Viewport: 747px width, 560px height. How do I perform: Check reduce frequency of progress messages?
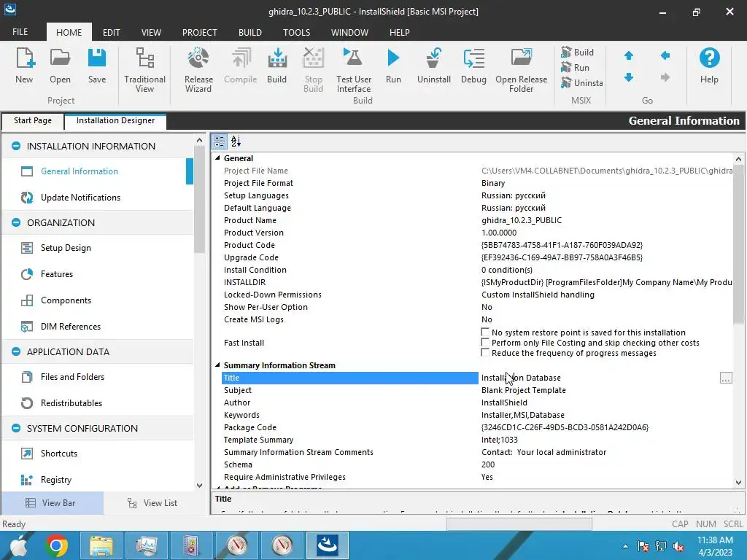(x=485, y=352)
